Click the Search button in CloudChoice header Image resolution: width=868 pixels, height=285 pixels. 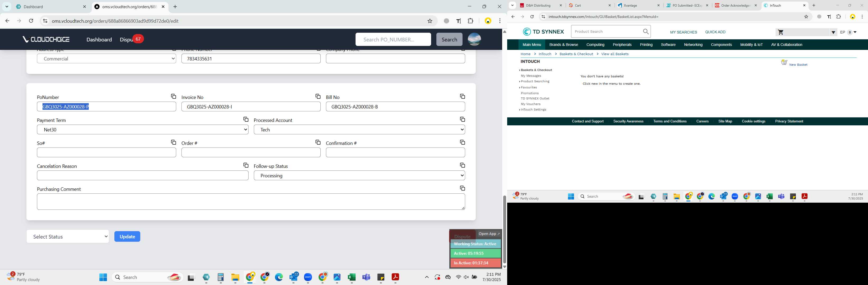(449, 39)
